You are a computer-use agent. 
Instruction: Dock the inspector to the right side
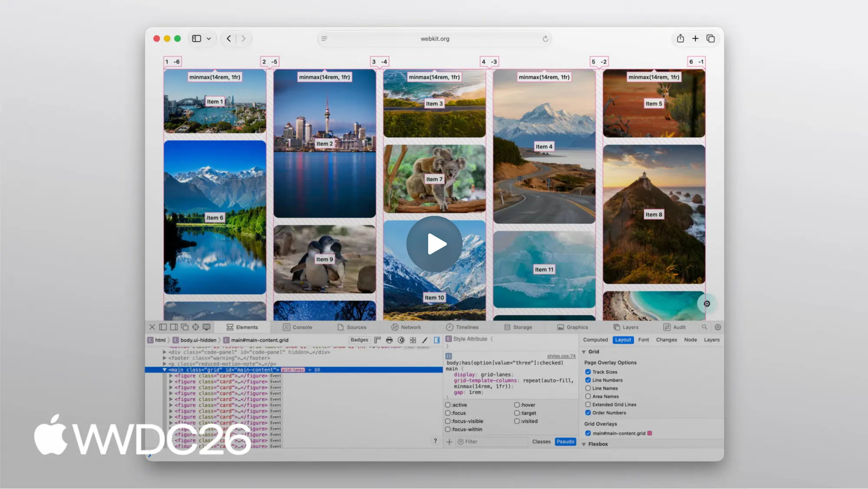coord(174,327)
